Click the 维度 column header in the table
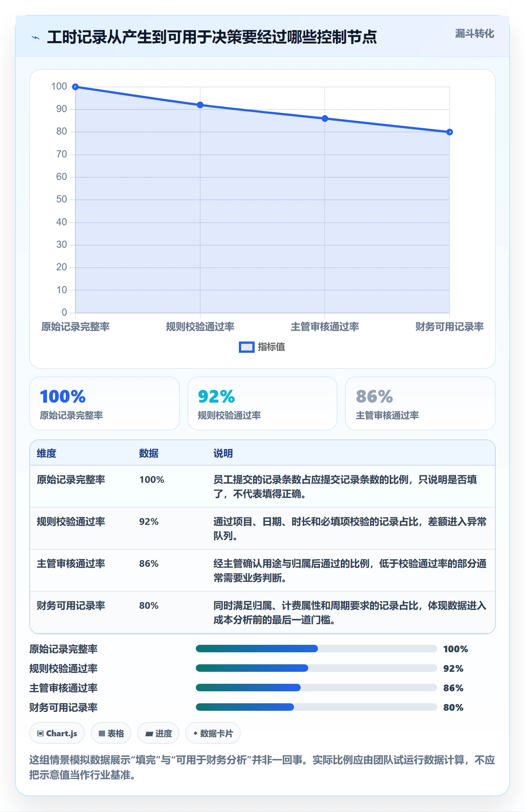 pyautogui.click(x=46, y=453)
